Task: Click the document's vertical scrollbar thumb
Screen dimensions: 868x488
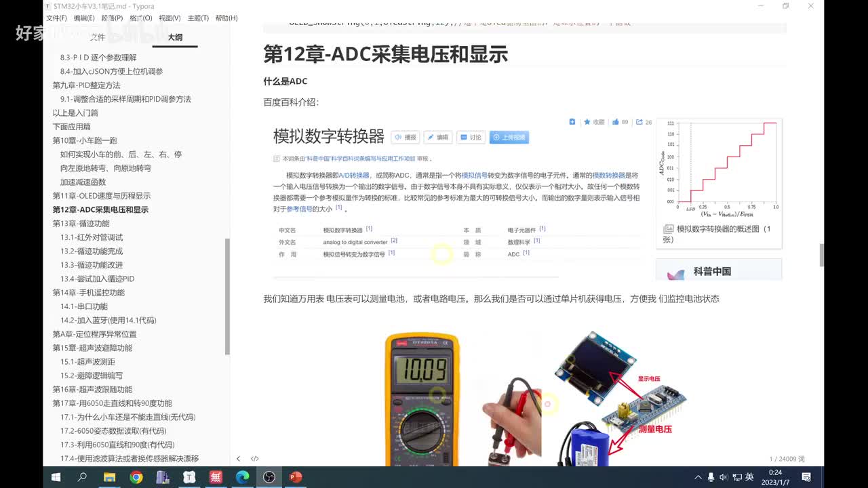Action: pyautogui.click(x=822, y=256)
